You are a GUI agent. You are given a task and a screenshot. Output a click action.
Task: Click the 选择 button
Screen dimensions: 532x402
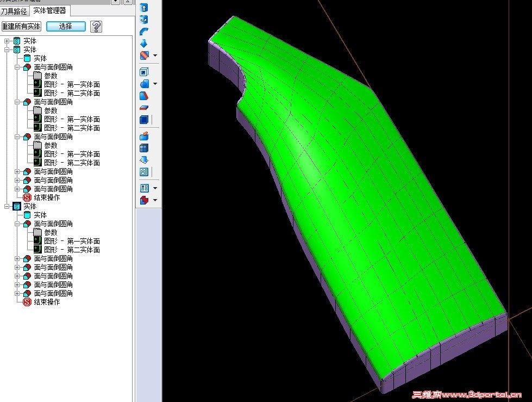[x=66, y=27]
